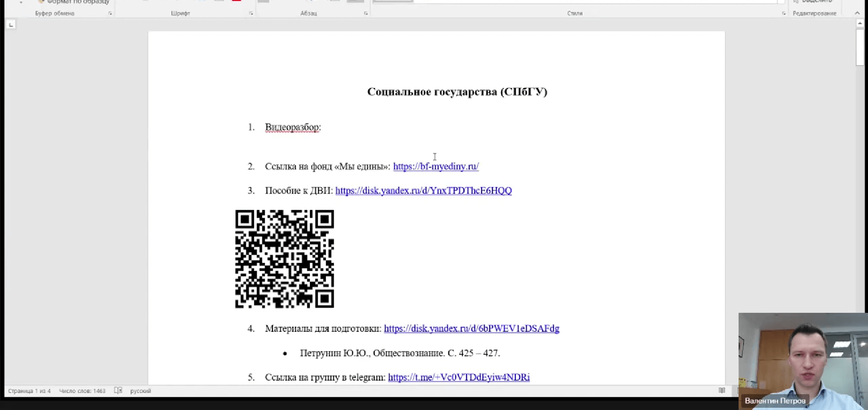The width and height of the screenshot is (868, 410).
Task: Open the Шрифт group dialog launcher
Action: tap(251, 14)
